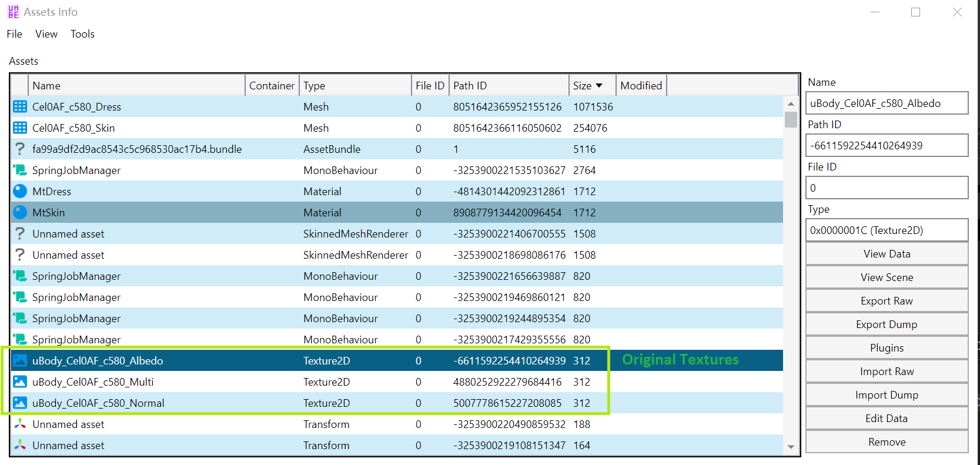The image size is (980, 465).
Task: Click Path ID 4880252922279684416 cell
Action: tap(507, 382)
